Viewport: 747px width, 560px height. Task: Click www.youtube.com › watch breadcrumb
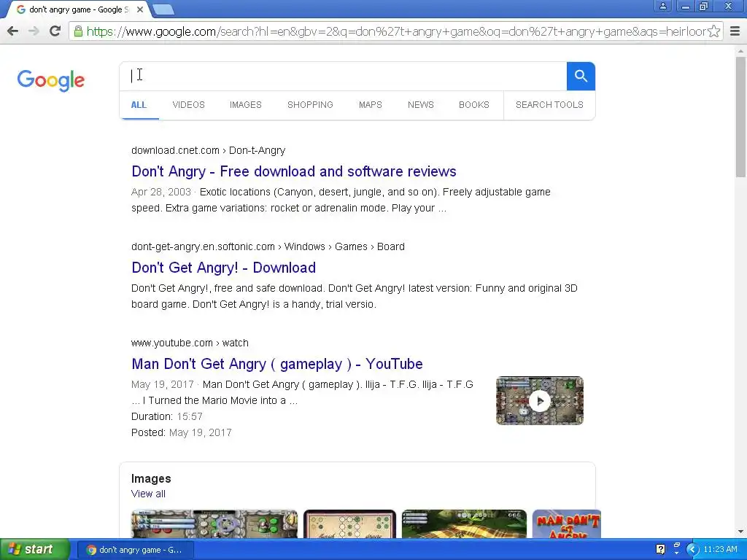coord(190,343)
